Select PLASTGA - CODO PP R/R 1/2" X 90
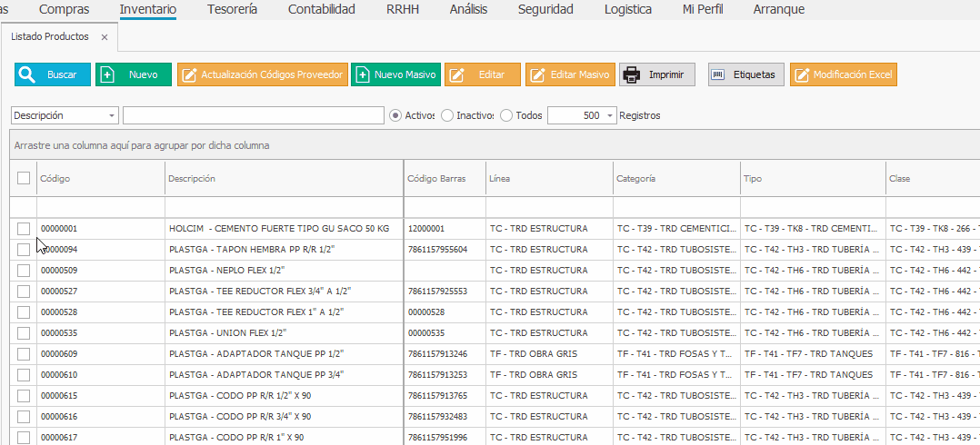Screen dimensions: 980x445 pos(285,396)
